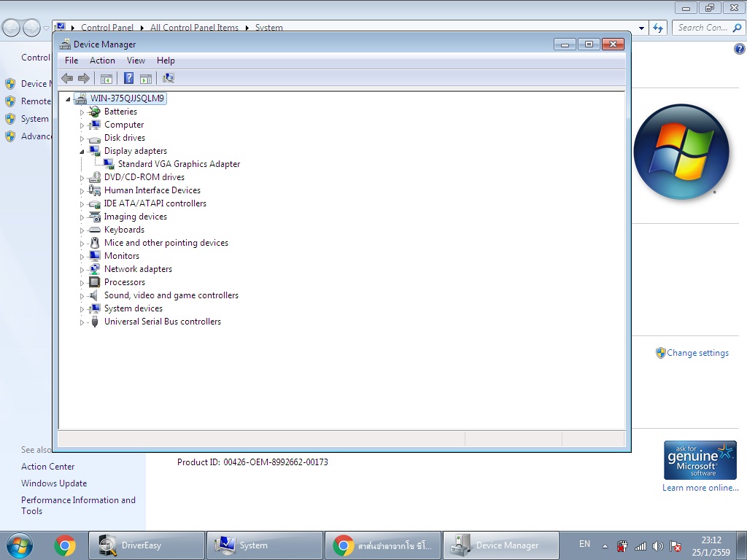Open the Action menu in Device Manager

pos(102,61)
